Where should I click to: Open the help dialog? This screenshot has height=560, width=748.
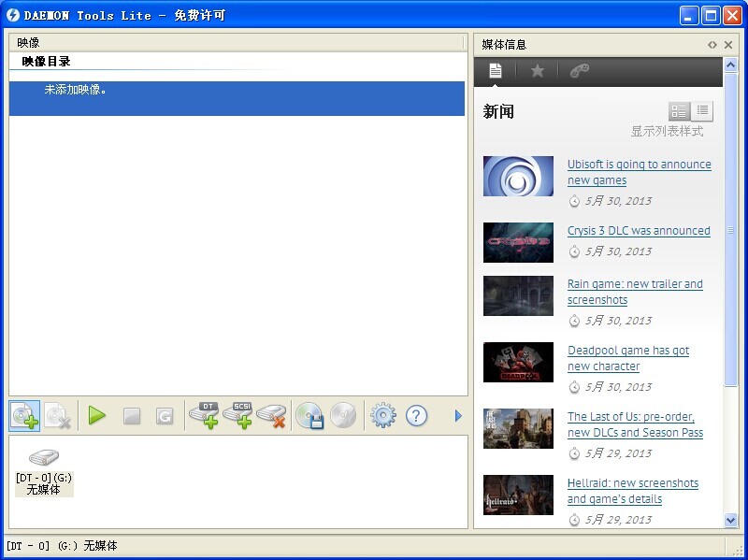tap(416, 416)
